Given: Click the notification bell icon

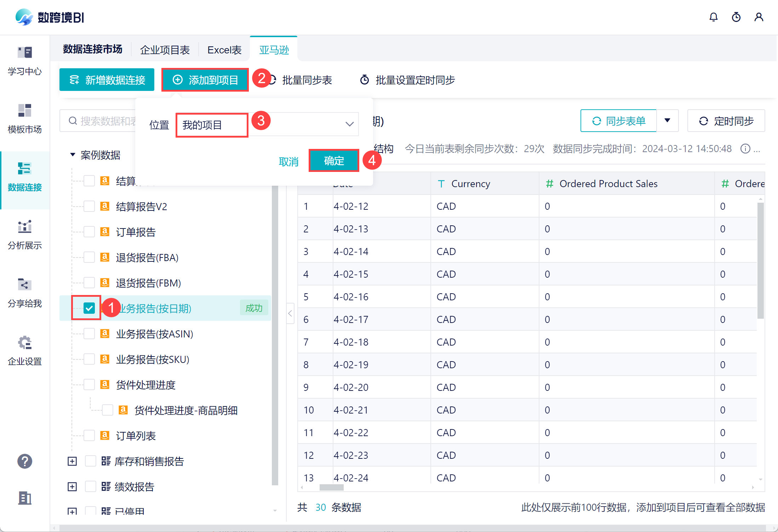Looking at the screenshot, I should pos(713,17).
